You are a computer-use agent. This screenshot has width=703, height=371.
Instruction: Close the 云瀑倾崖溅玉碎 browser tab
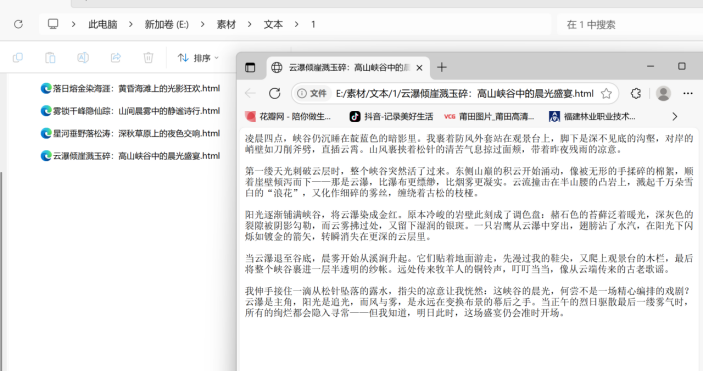[419, 68]
